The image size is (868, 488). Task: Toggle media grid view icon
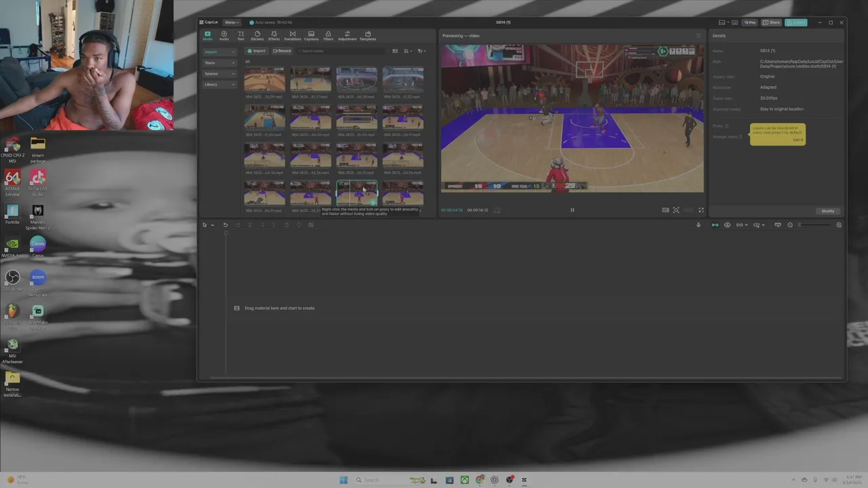coord(395,51)
